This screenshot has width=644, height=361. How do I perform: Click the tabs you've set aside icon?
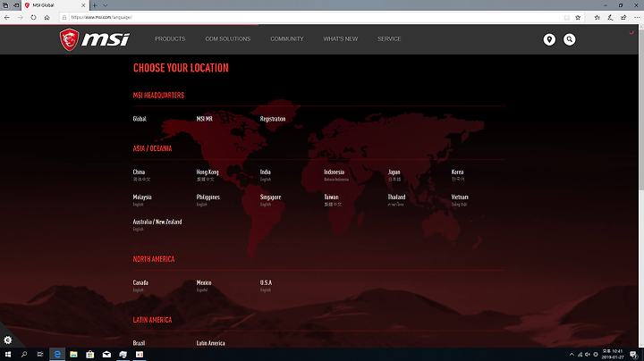click(5, 5)
